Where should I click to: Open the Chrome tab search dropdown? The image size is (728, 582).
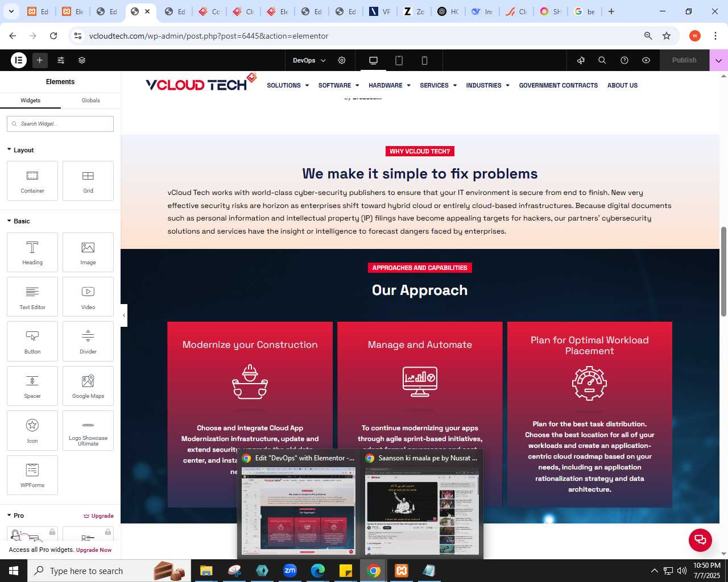pyautogui.click(x=11, y=11)
